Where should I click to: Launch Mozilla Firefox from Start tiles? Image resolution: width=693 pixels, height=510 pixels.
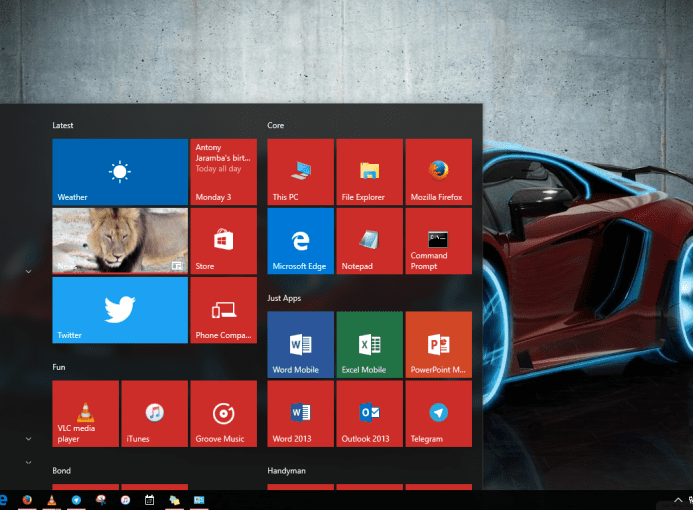pos(438,172)
